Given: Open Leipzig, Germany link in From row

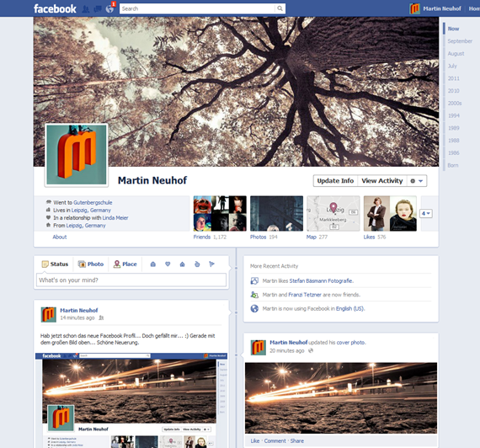Looking at the screenshot, I should 86,226.
